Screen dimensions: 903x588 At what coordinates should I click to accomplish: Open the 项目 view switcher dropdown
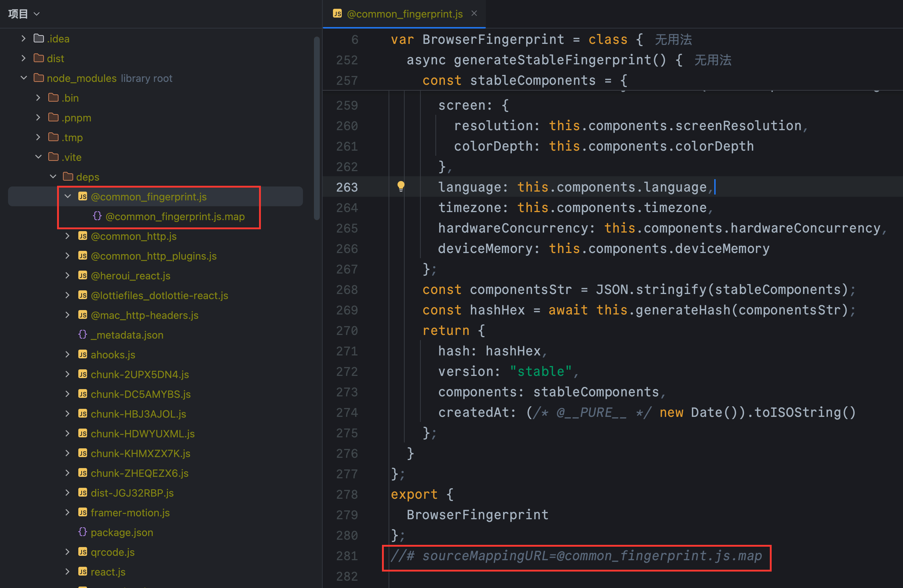coord(24,14)
